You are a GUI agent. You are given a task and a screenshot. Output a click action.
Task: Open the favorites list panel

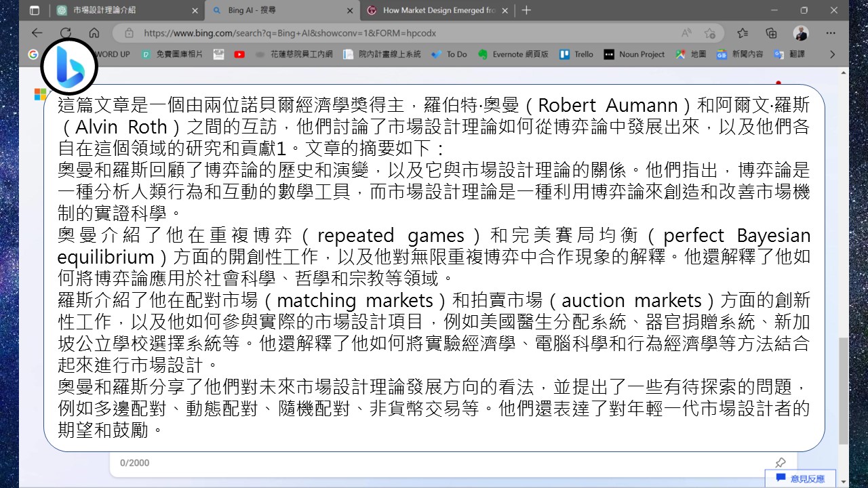click(743, 33)
